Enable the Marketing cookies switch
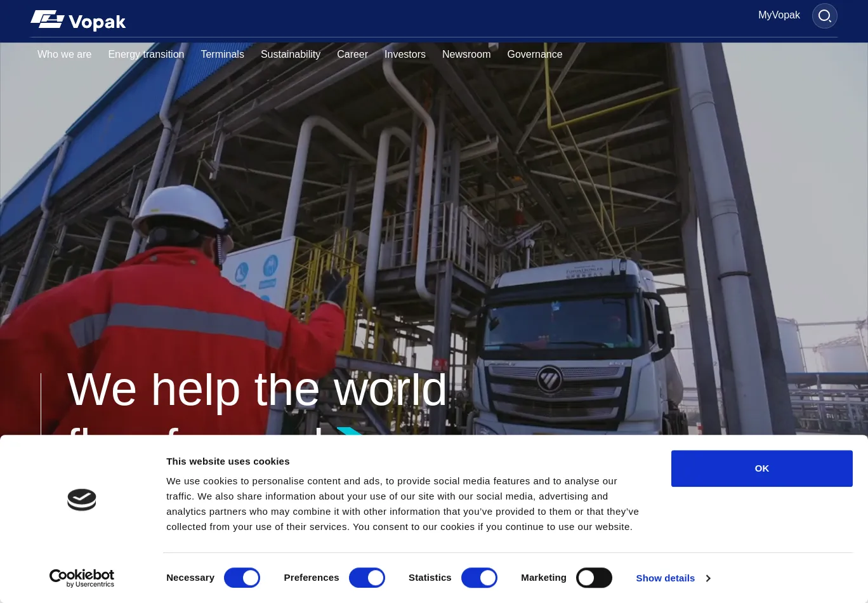The width and height of the screenshot is (868, 603). point(594,578)
